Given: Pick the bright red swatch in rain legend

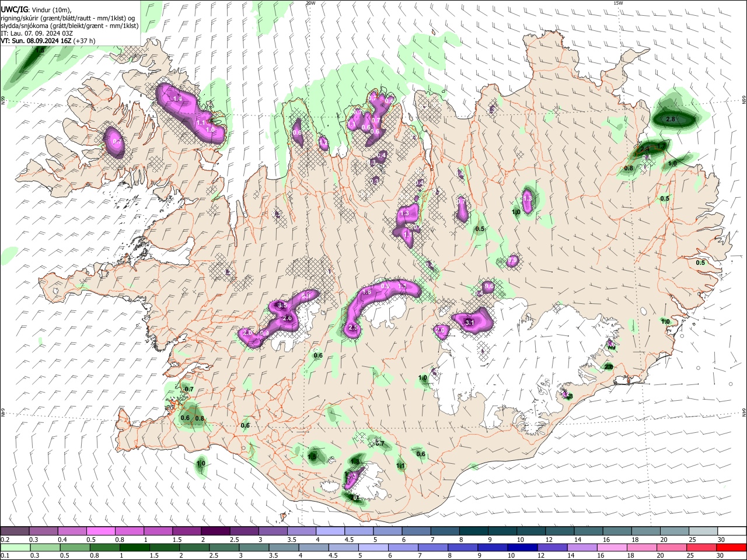Looking at the screenshot, I should click(x=731, y=548).
